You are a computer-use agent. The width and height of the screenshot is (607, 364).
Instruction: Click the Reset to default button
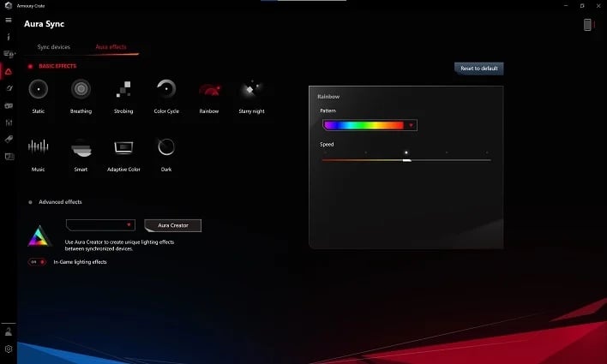[479, 68]
